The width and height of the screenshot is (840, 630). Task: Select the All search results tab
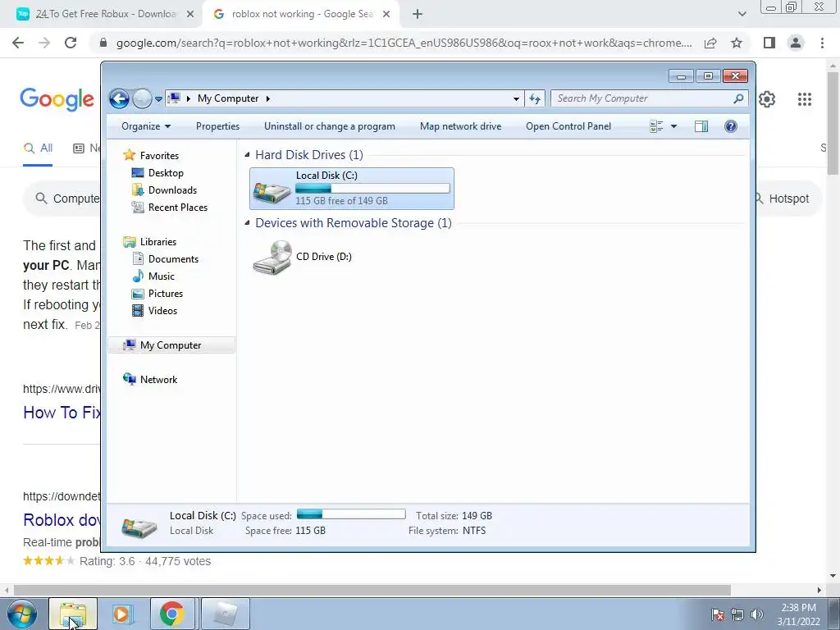point(38,148)
